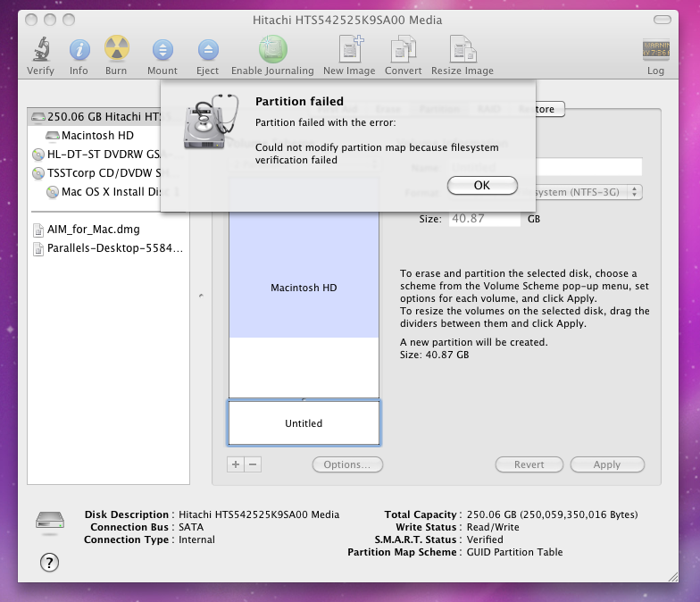Click the Verify microscope icon

[x=41, y=49]
